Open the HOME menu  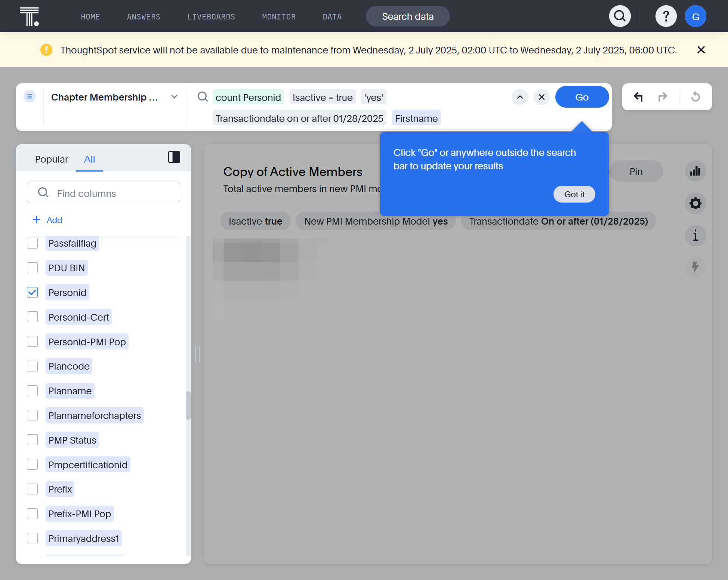click(90, 17)
